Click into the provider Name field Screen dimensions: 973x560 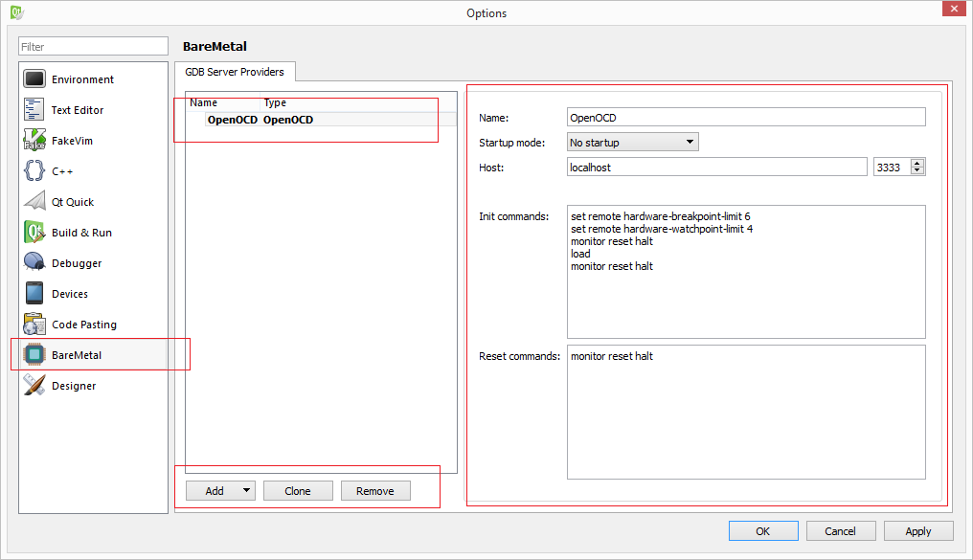(746, 118)
